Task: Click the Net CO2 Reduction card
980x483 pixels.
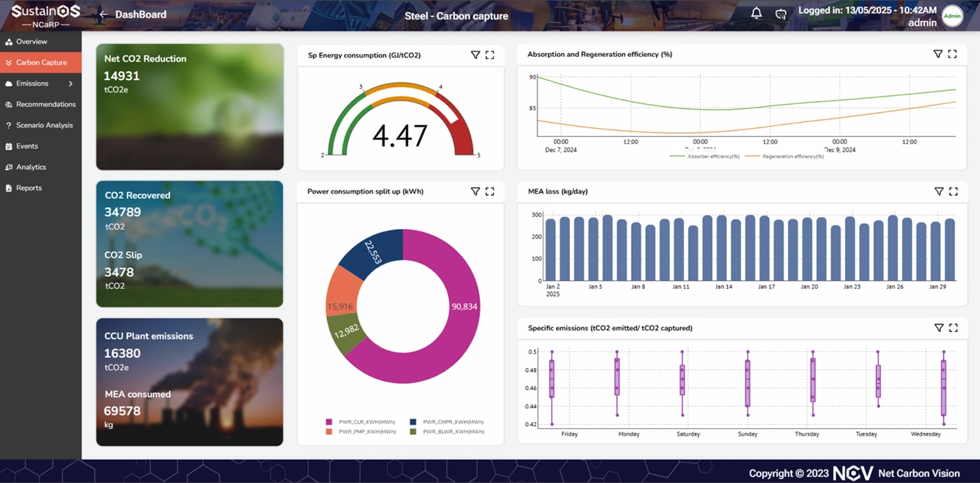Action: click(190, 107)
